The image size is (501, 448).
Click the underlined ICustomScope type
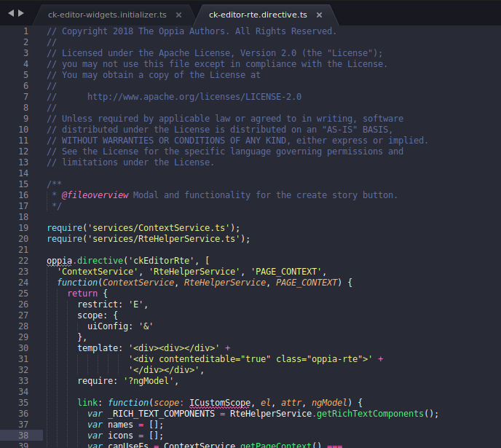pos(220,403)
